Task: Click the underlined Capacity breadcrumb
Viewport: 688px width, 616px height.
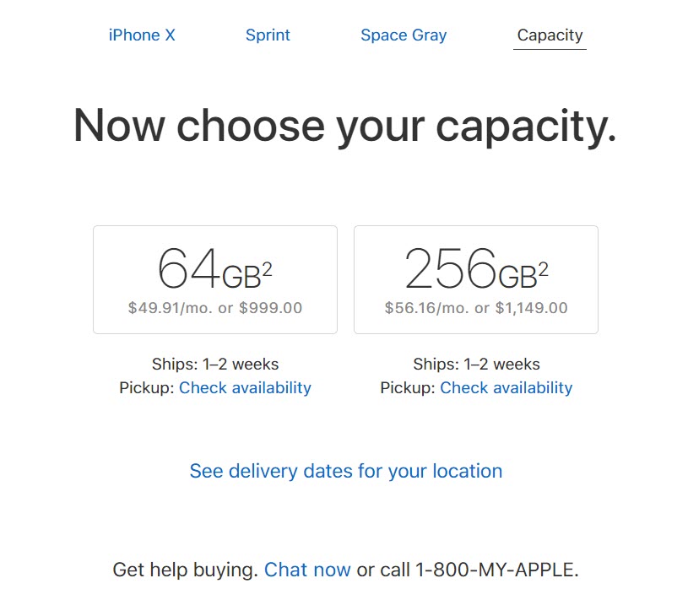Action: [x=550, y=35]
